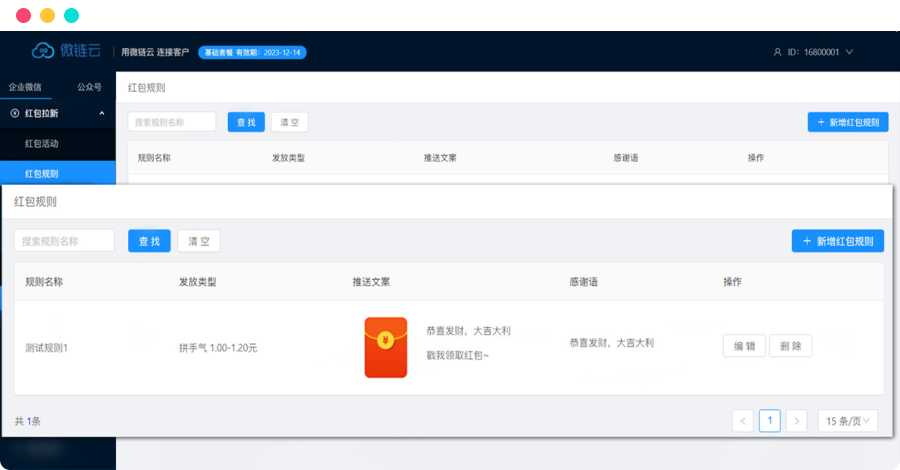900x470 pixels.
Task: Click the yellow macOS minimize dot
Action: [x=47, y=16]
